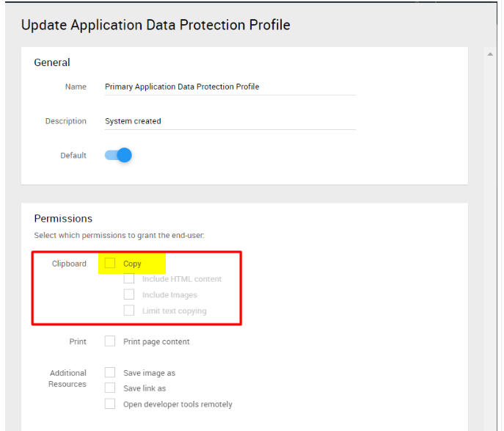Check Open developer tools remotely
The image size is (504, 431).
coord(110,404)
